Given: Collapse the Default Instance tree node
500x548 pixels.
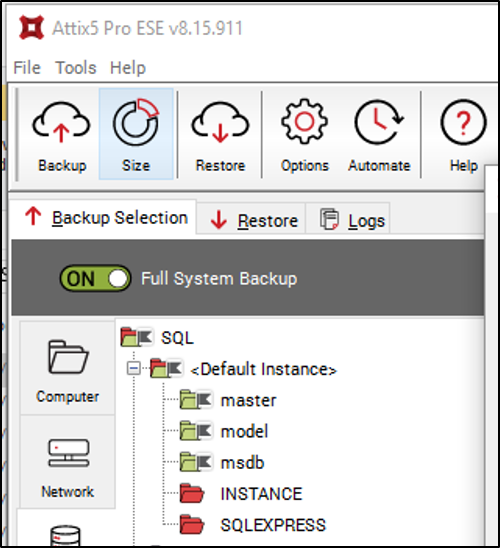Looking at the screenshot, I should click(133, 368).
